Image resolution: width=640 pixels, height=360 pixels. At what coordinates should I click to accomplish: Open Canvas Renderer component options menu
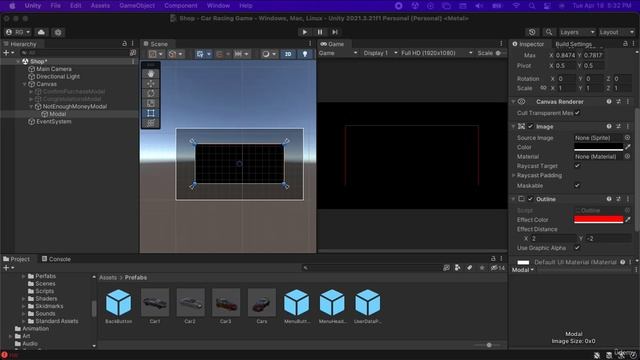pos(628,102)
